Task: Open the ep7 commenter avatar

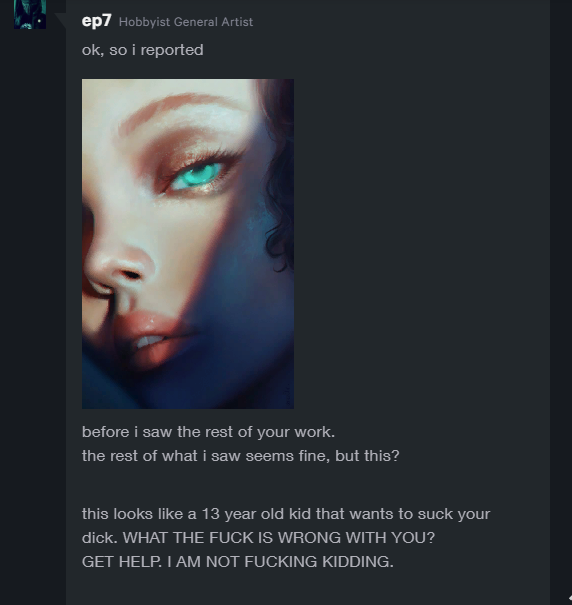Action: 30,14
